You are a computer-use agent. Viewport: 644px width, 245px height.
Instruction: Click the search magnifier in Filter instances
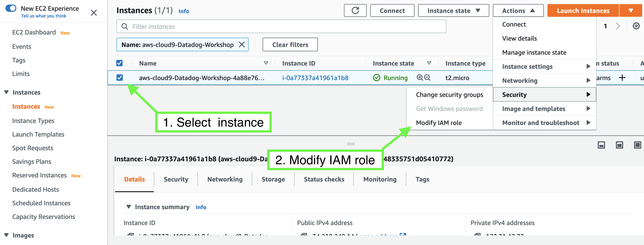coord(124,26)
